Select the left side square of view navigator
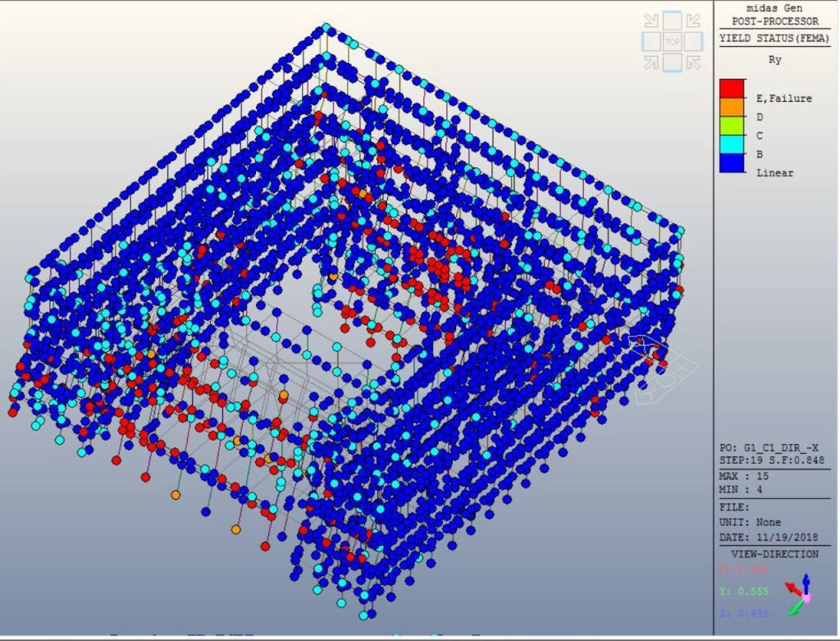The height and width of the screenshot is (641, 840). (651, 41)
